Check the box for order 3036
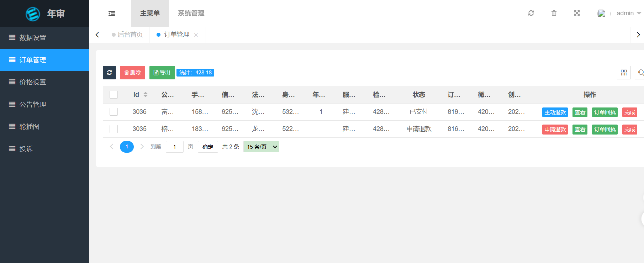Screen dimensions: 644x263 coord(114,112)
